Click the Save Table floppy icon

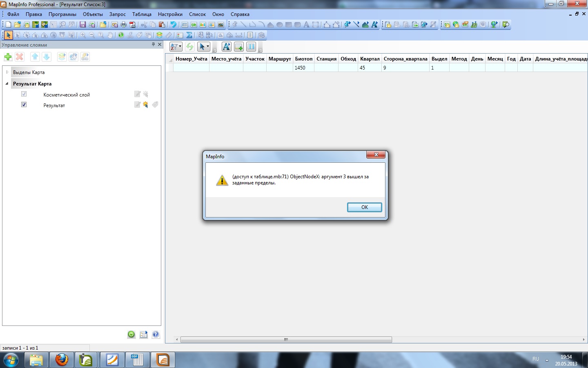click(82, 25)
